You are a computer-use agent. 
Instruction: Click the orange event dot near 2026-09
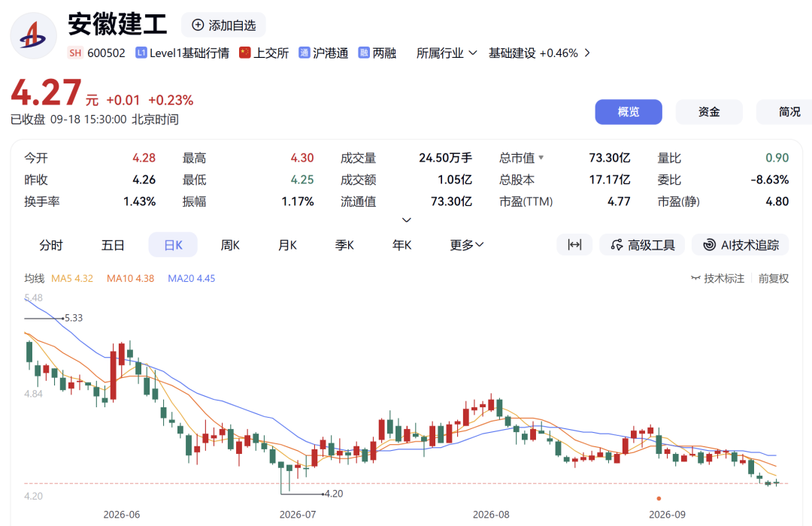click(659, 498)
